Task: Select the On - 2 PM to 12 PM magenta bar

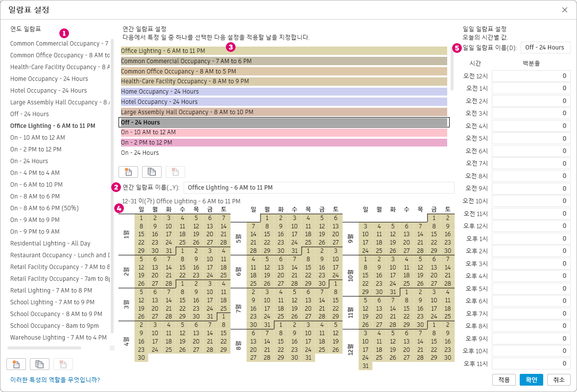Action: point(284,143)
